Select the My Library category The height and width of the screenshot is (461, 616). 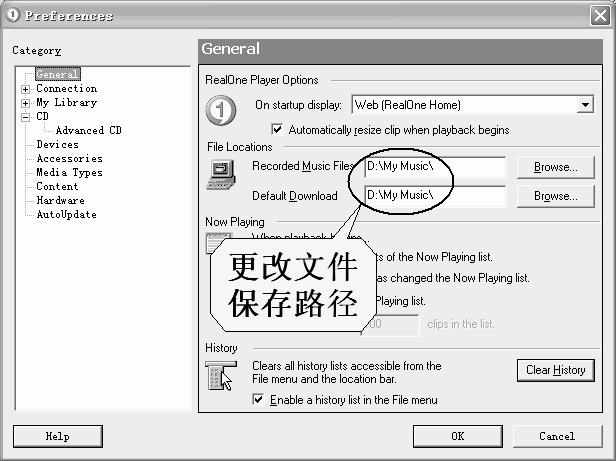tap(66, 103)
